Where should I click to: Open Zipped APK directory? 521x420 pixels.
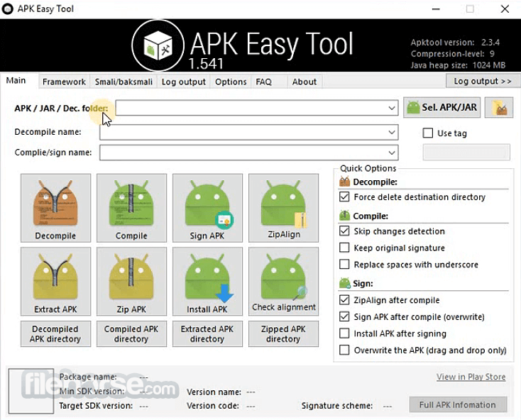283,334
